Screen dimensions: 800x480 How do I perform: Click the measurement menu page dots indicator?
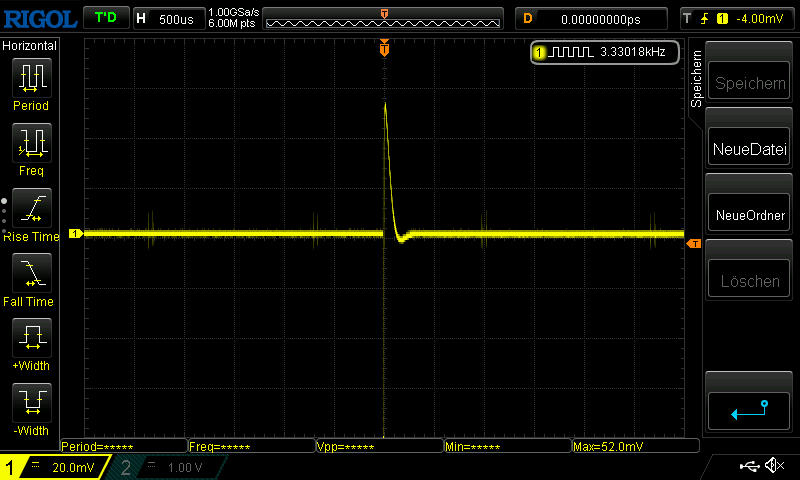click(4, 216)
